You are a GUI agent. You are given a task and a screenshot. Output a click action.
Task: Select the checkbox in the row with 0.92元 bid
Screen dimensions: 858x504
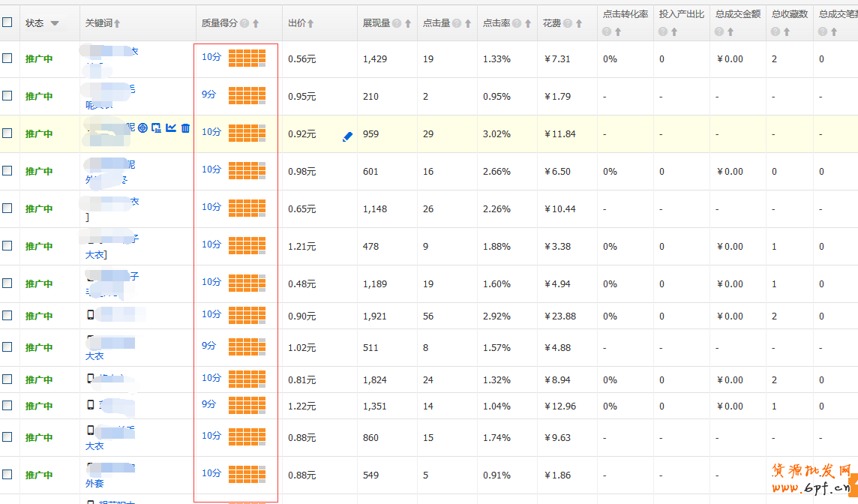(7, 133)
